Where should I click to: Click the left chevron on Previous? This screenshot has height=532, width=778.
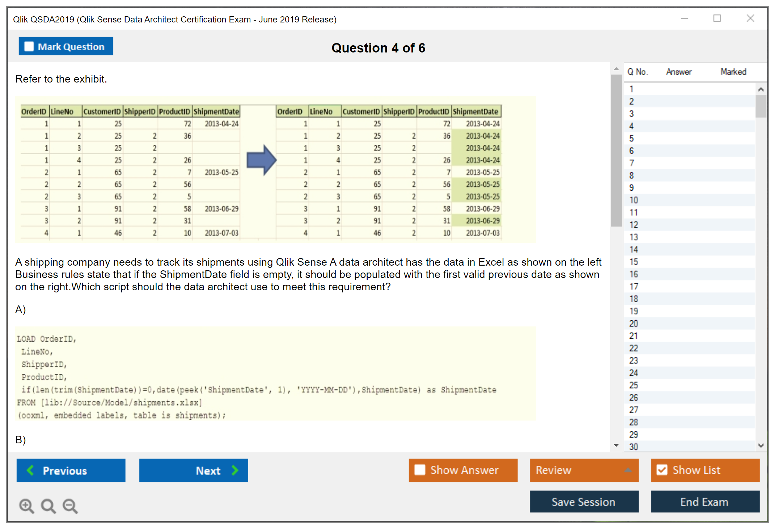coord(30,470)
